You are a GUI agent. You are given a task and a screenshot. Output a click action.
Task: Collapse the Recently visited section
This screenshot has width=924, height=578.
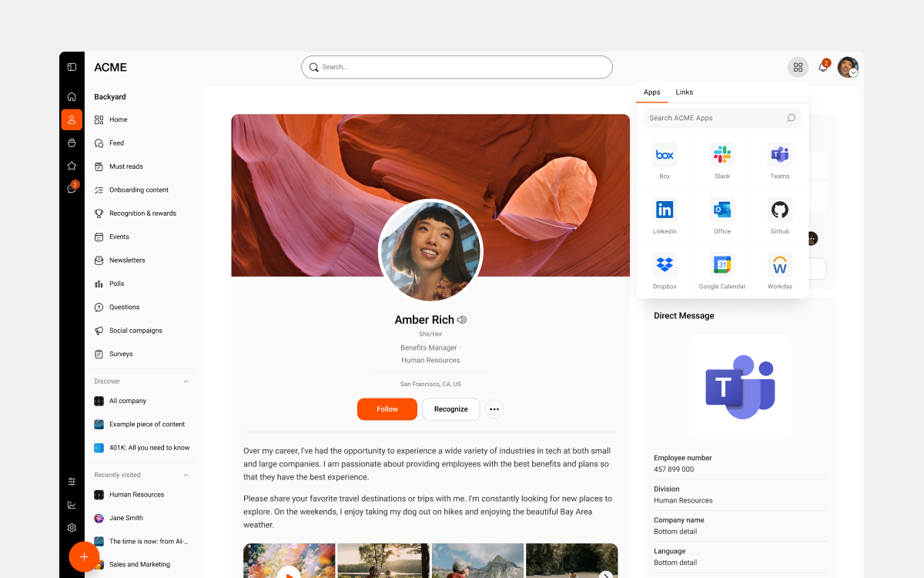(x=186, y=475)
